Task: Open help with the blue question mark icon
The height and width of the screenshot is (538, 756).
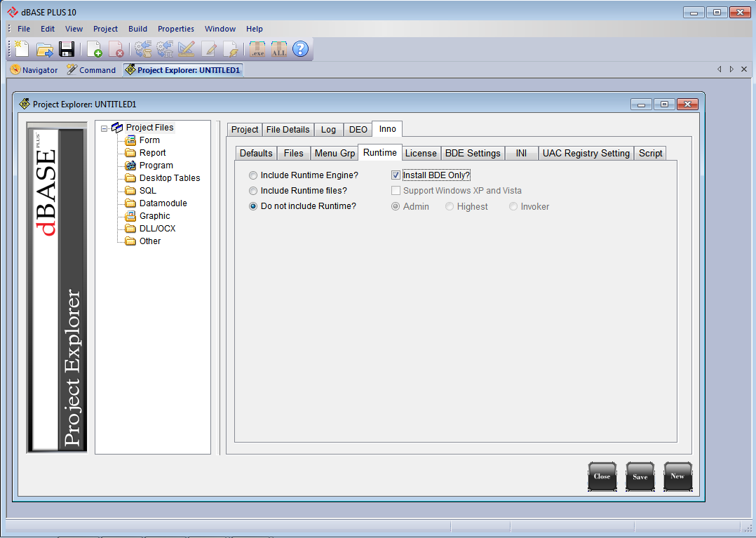Action: 300,48
